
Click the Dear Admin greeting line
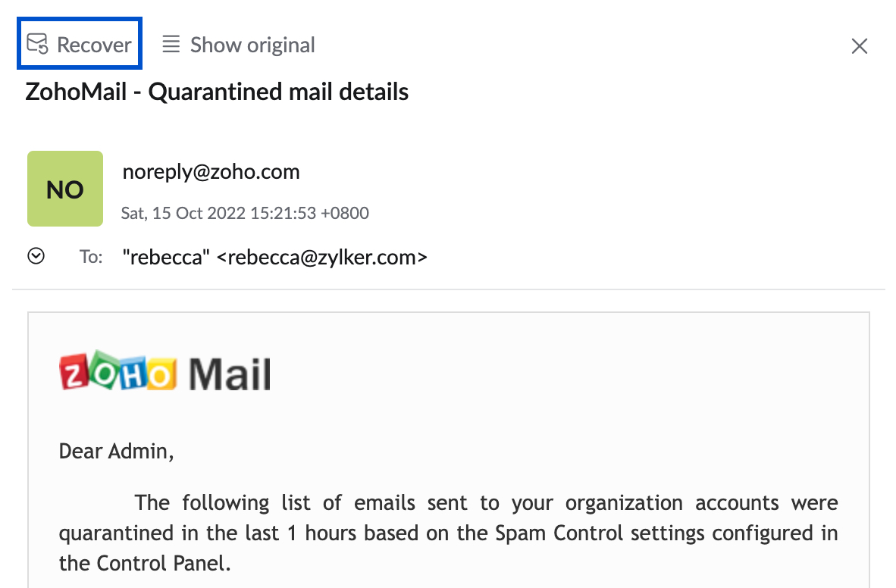(x=116, y=452)
